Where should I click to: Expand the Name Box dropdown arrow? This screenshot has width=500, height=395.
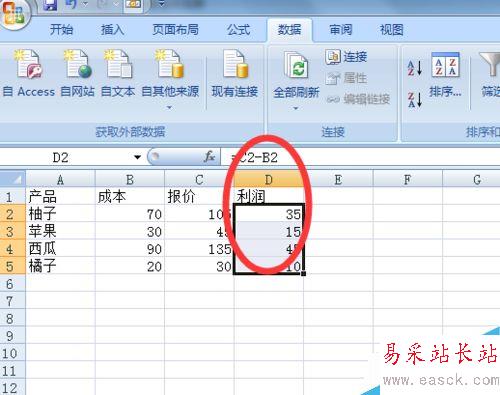tap(137, 157)
